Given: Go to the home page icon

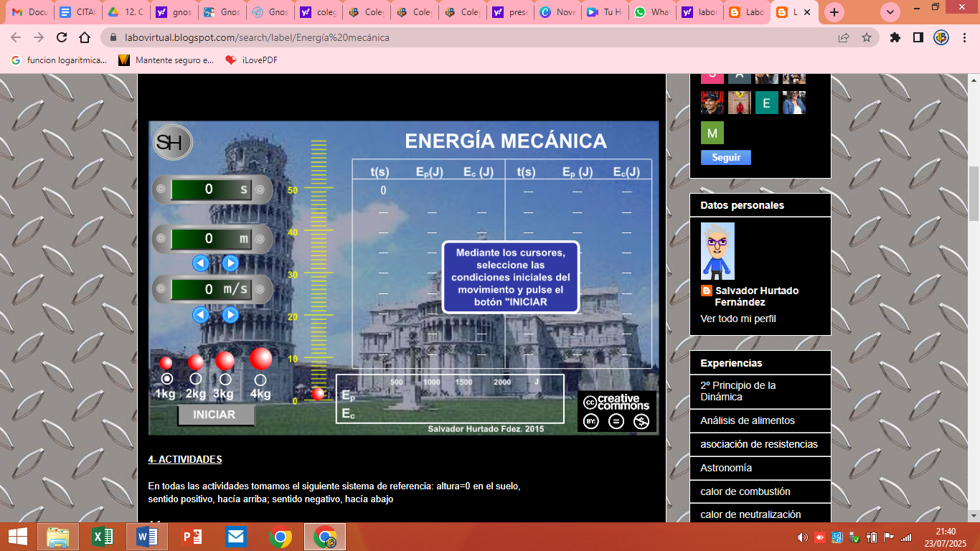Looking at the screenshot, I should point(85,37).
